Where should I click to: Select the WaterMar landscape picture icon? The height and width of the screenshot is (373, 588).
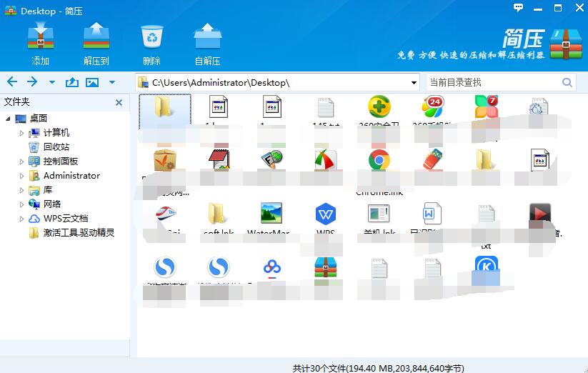(271, 214)
